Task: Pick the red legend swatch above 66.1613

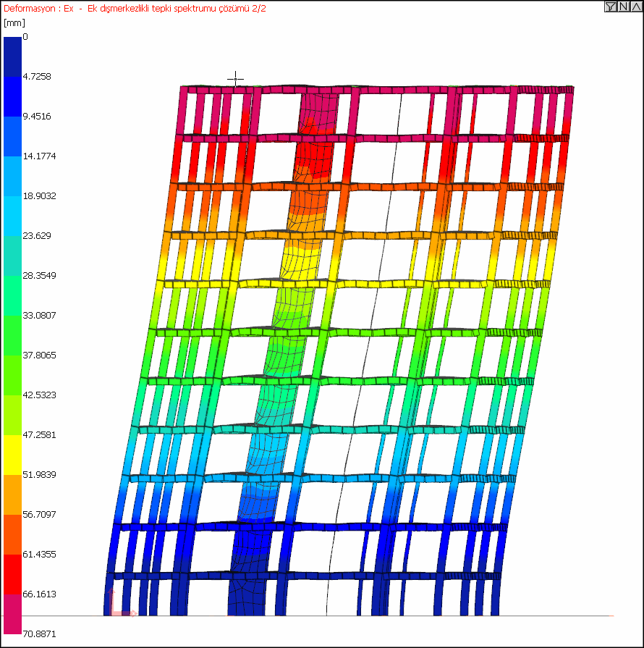Action: tap(12, 574)
